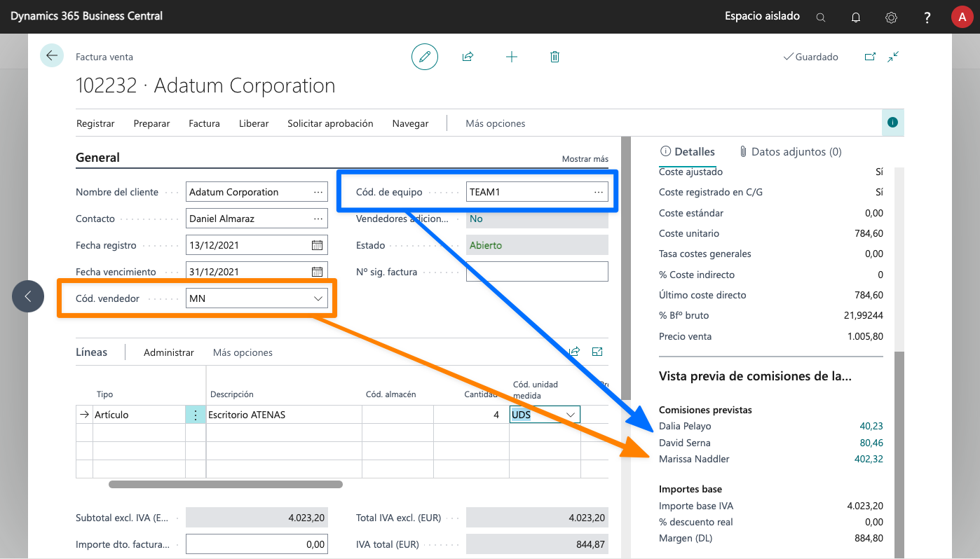Viewport: 980px width, 559px height.
Task: Open the Navegar menu
Action: pos(411,123)
